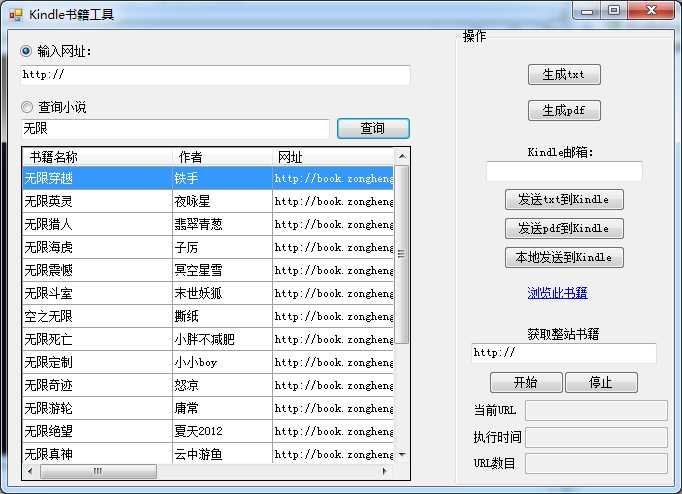This screenshot has width=682, height=494.
Task: Click the 生成pdf button
Action: coord(564,110)
